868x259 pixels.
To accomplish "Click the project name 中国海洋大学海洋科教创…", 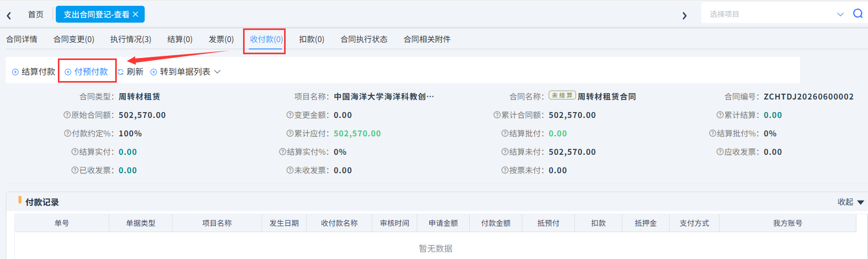I will click(384, 96).
